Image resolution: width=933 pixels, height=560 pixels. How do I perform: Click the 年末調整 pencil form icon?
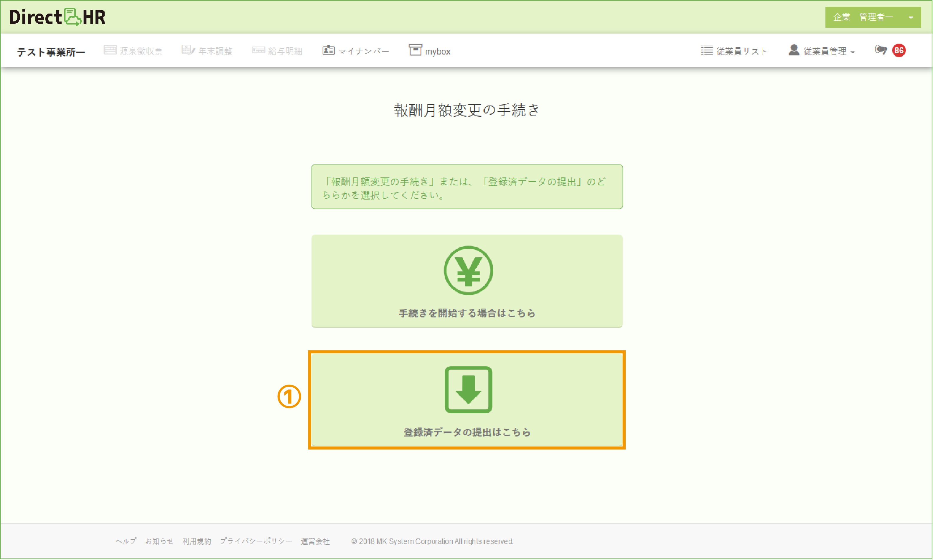188,50
